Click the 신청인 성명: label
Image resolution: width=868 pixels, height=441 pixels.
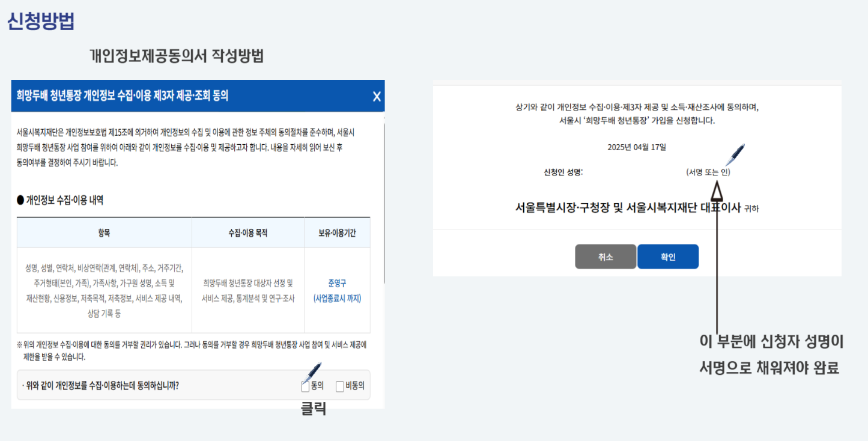coord(563,172)
